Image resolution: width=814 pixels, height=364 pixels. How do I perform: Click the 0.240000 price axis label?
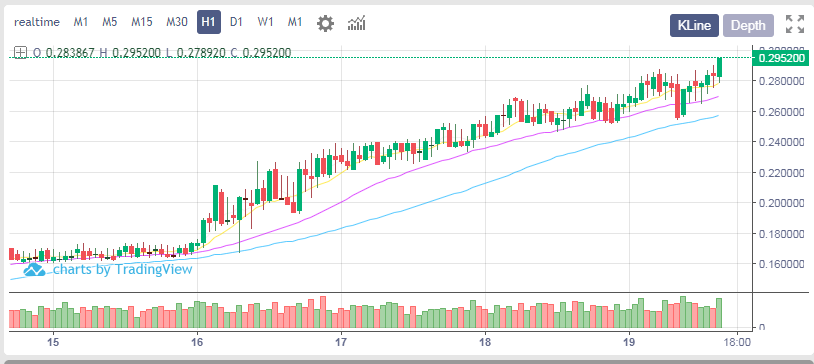coord(781,142)
